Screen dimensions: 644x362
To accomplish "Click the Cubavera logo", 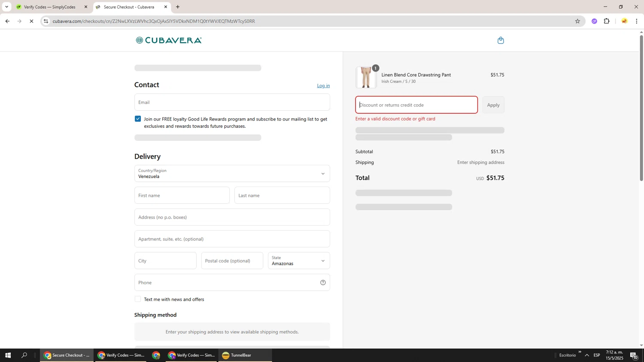I will [x=169, y=40].
